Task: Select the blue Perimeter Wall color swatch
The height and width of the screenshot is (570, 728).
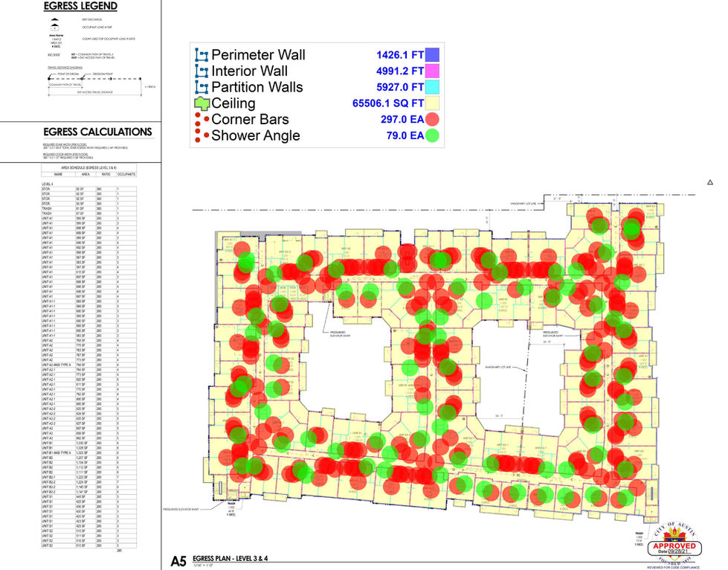Action: pyautogui.click(x=432, y=55)
